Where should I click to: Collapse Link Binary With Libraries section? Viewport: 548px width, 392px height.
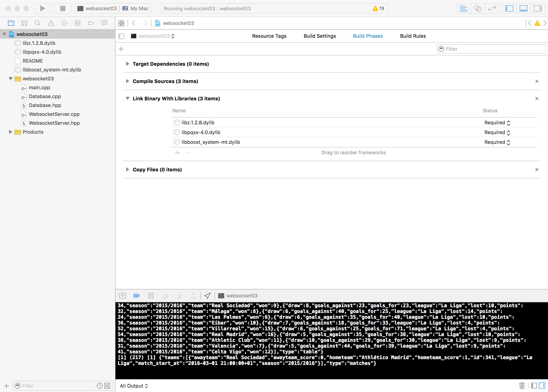(127, 99)
